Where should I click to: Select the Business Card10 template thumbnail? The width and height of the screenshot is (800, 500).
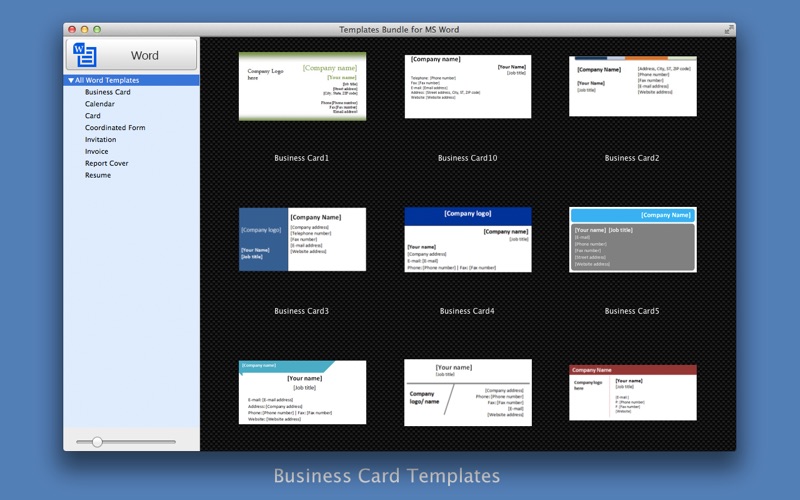point(468,86)
